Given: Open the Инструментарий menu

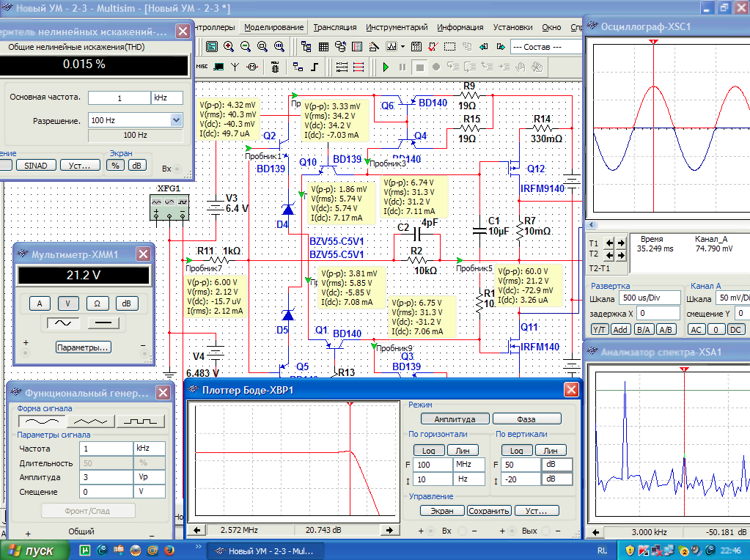Looking at the screenshot, I should click(397, 27).
